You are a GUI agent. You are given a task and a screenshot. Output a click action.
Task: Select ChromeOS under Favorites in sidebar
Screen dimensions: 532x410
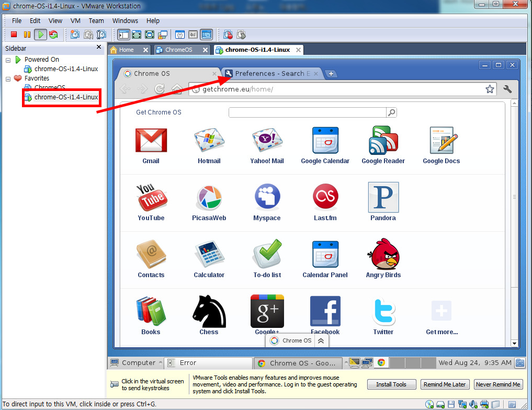[50, 87]
